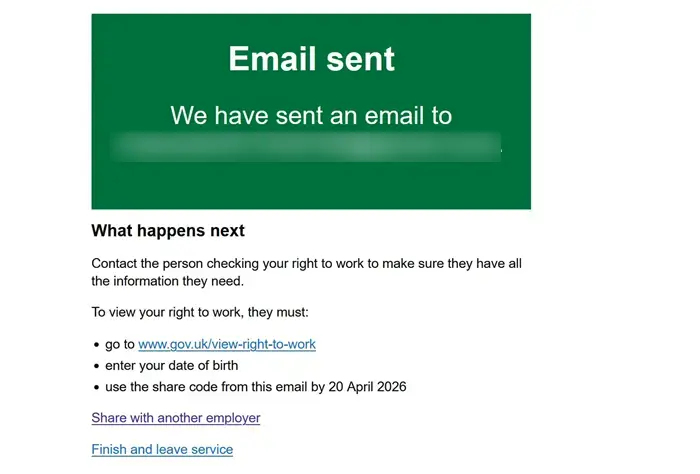Click the bullet dot beside enter your date of birth
Screen dimensions: 700x474
(96, 365)
